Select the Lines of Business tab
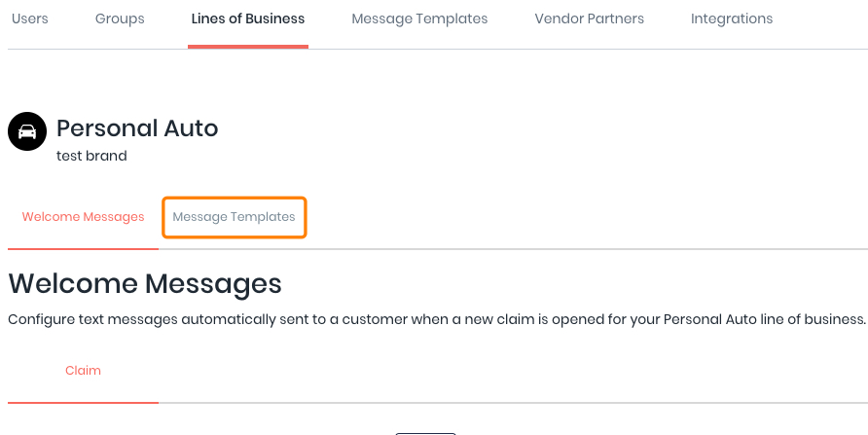Image resolution: width=868 pixels, height=435 pixels. click(x=248, y=18)
